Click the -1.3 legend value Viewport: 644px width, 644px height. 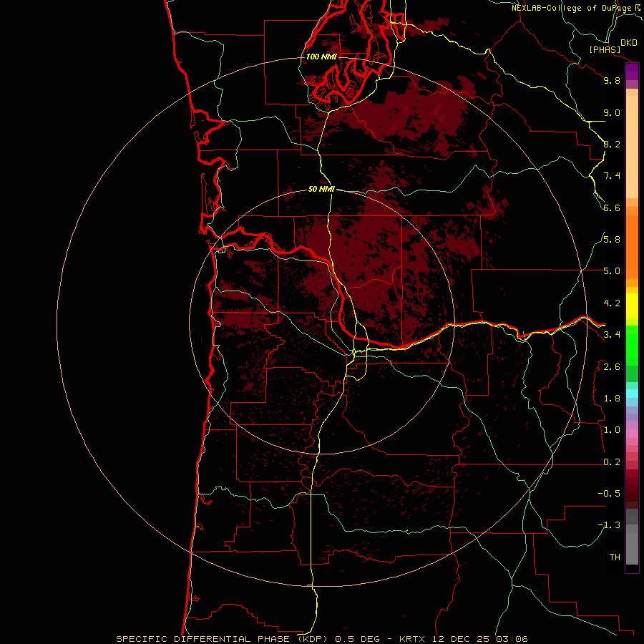tap(609, 525)
